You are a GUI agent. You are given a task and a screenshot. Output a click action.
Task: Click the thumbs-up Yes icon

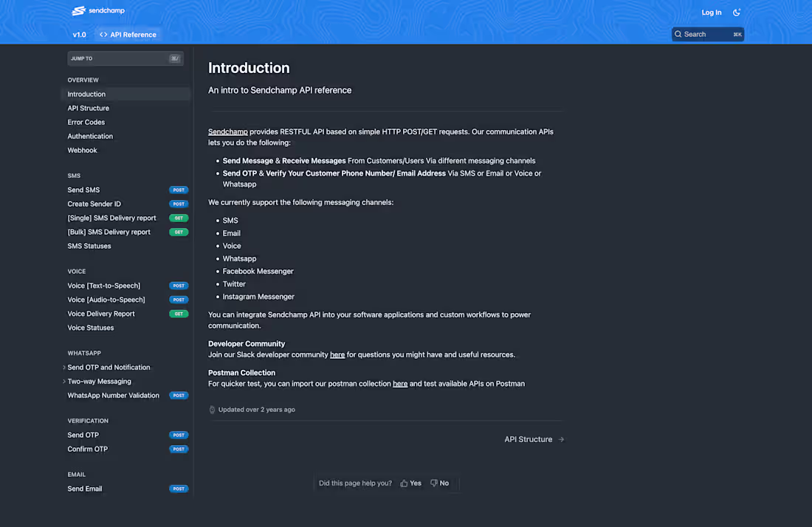(x=405, y=483)
